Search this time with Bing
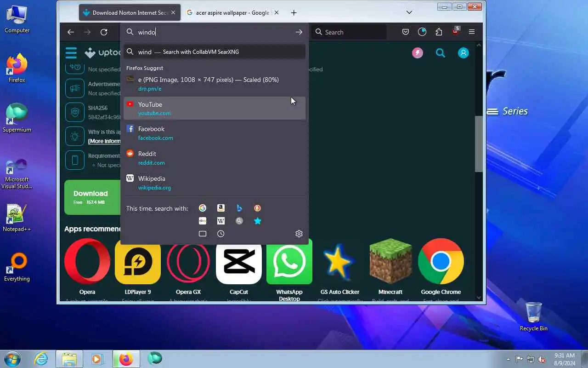 239,208
